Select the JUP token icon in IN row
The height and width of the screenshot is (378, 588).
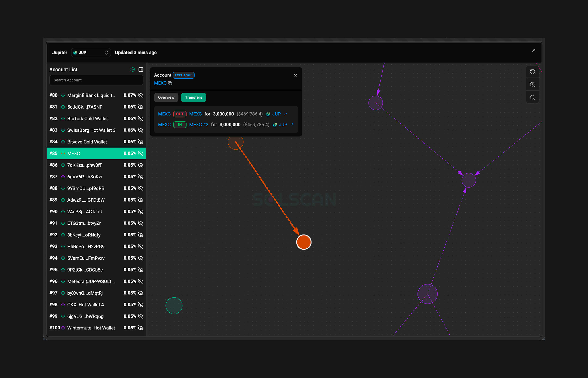[275, 125]
